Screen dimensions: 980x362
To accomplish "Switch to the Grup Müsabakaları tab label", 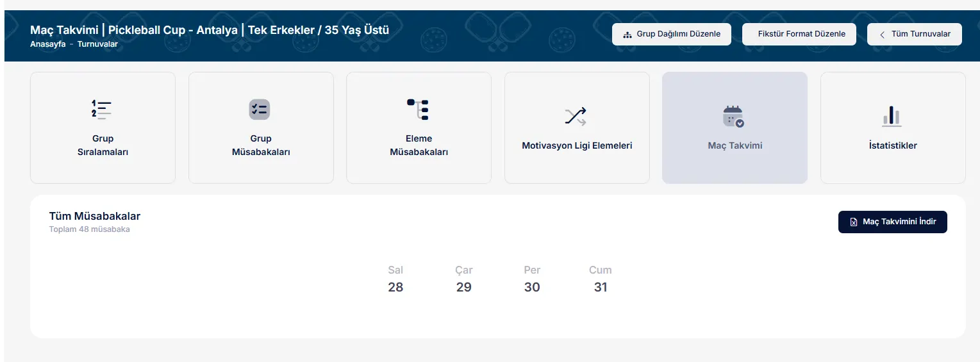I will tap(261, 145).
